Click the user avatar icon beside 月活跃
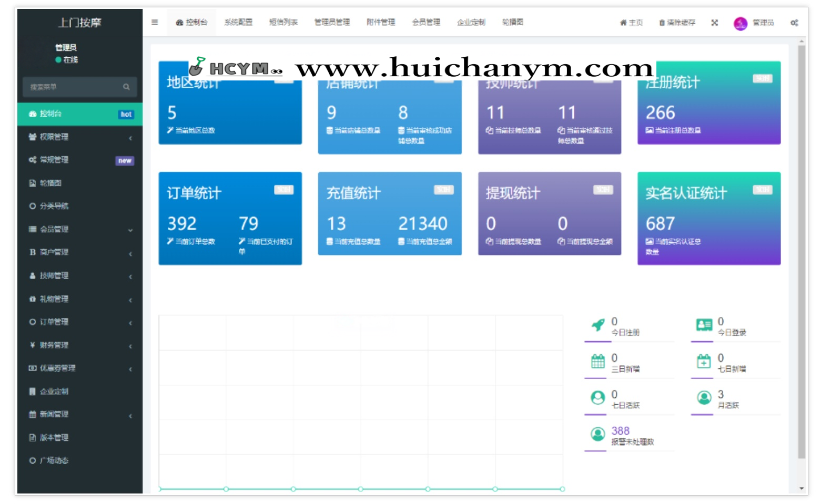The width and height of the screenshot is (821, 504). (x=704, y=398)
